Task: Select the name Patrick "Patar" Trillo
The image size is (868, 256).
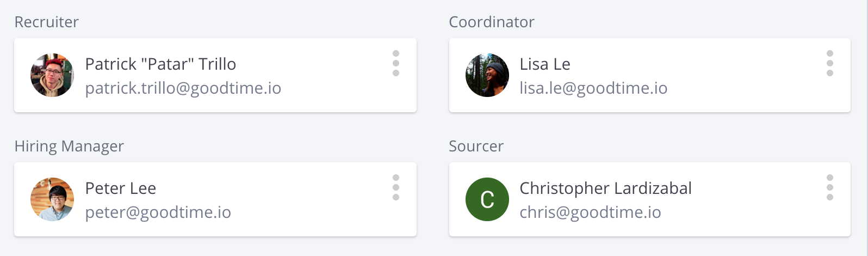Action: click(160, 64)
